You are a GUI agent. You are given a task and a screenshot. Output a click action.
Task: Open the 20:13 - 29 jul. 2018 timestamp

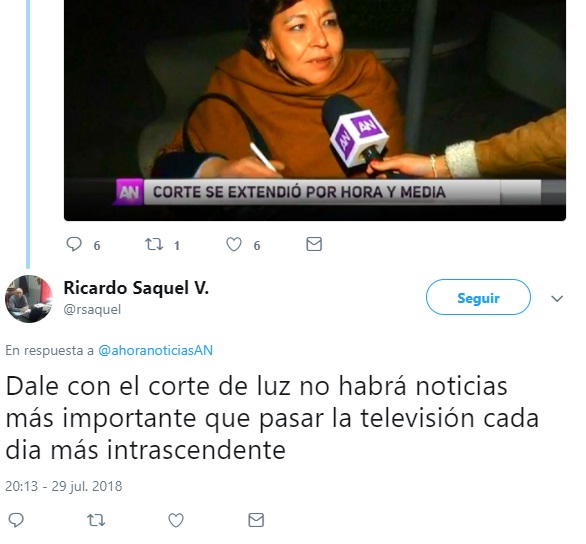[x=64, y=486]
